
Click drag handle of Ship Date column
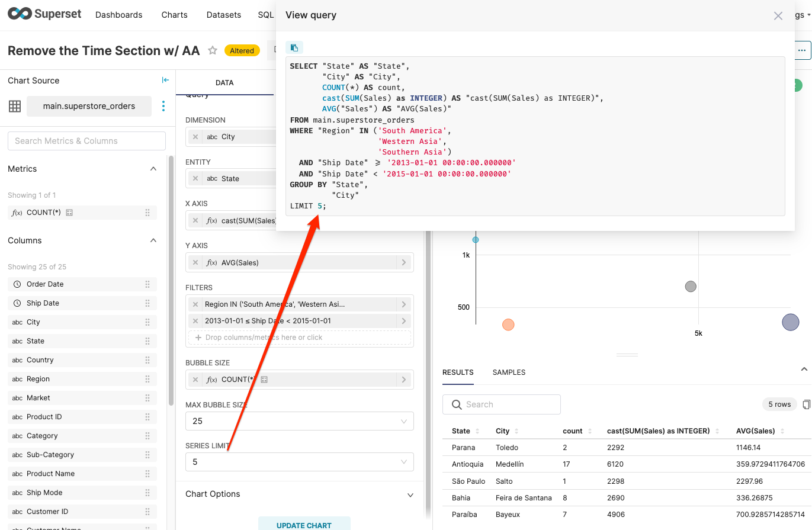[147, 303]
